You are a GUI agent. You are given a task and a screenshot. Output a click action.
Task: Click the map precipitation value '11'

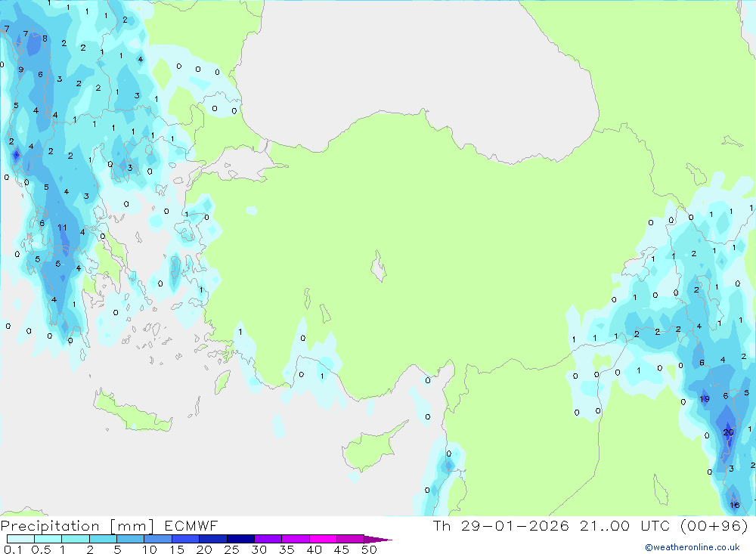(x=62, y=227)
